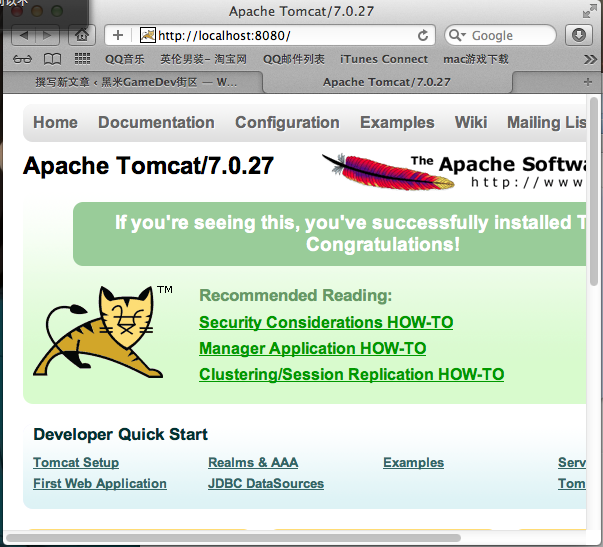This screenshot has height=547, width=603.
Task: Click the Recommended Reading heading
Action: click(x=295, y=295)
